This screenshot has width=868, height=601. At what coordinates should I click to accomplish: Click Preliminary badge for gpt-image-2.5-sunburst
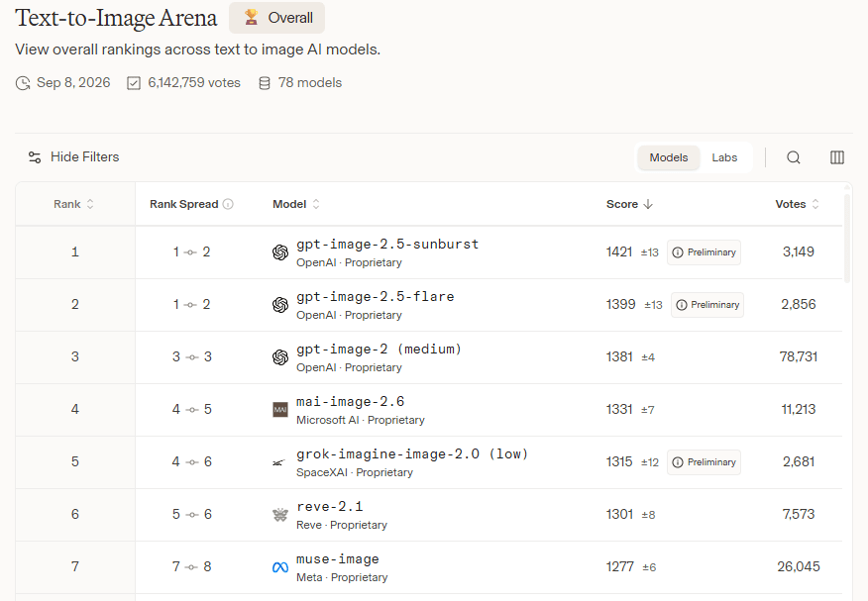[x=704, y=252]
